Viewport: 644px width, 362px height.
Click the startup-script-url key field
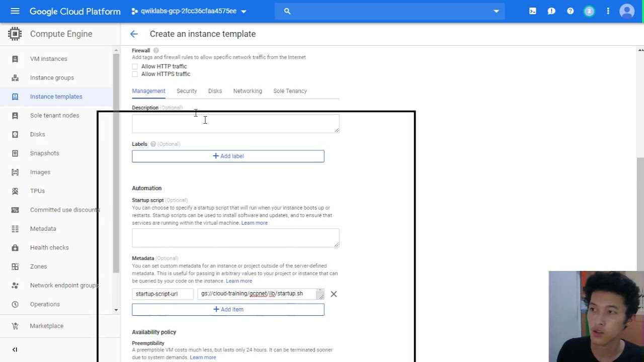[x=163, y=294]
